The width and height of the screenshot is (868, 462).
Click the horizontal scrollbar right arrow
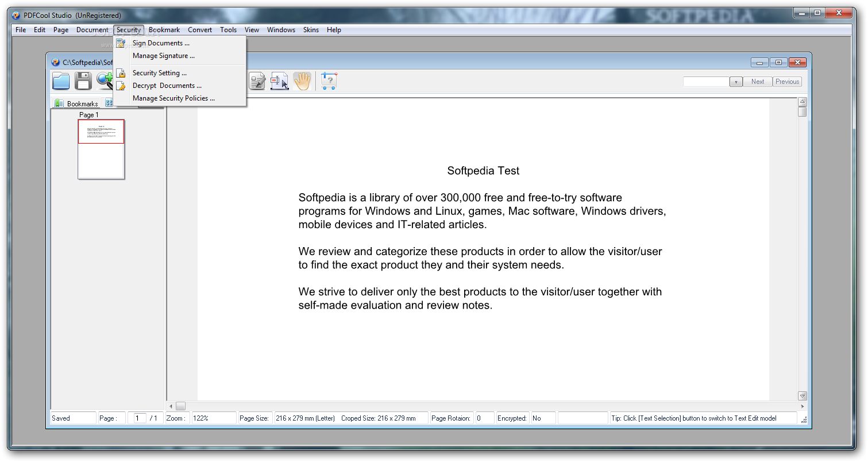[803, 406]
